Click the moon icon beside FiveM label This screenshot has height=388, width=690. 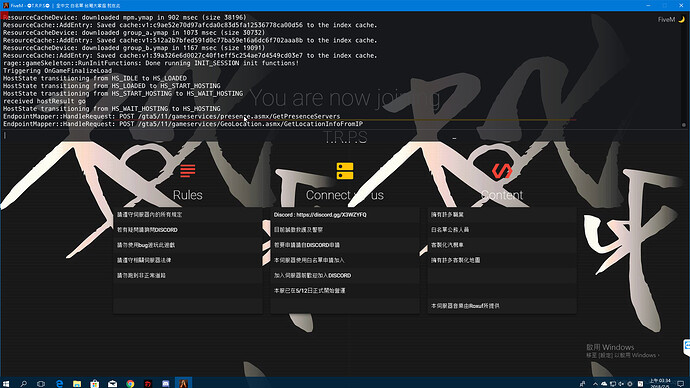click(682, 19)
